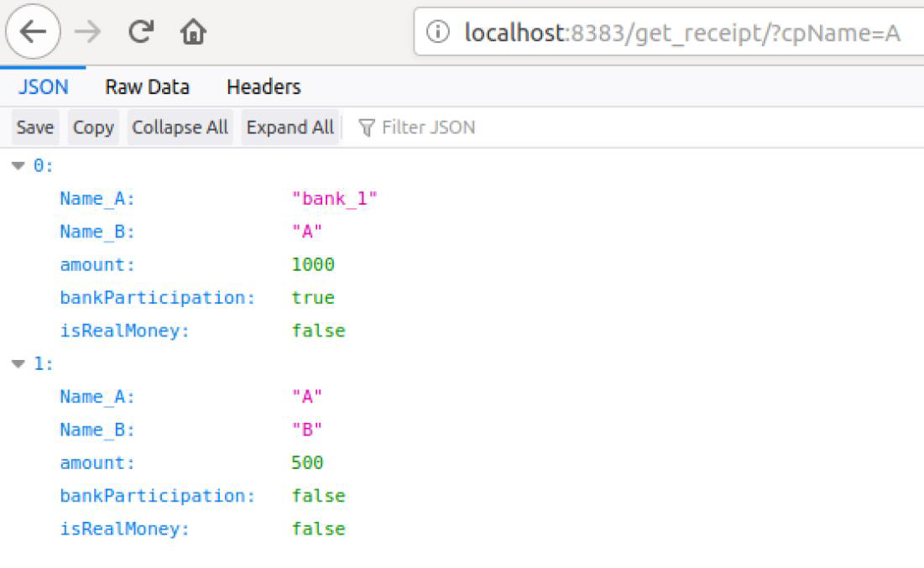
Task: Click the Name_A key in item 1
Action: click(97, 397)
